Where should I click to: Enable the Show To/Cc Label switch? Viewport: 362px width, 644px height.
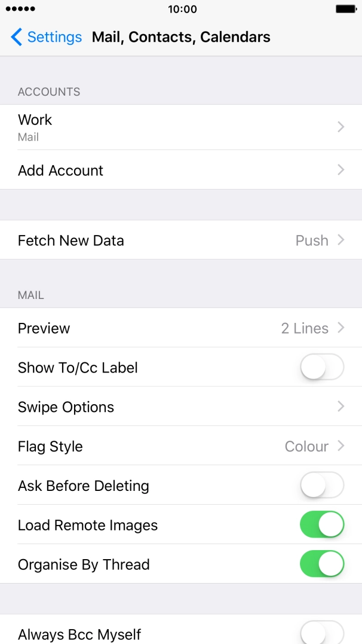click(322, 367)
